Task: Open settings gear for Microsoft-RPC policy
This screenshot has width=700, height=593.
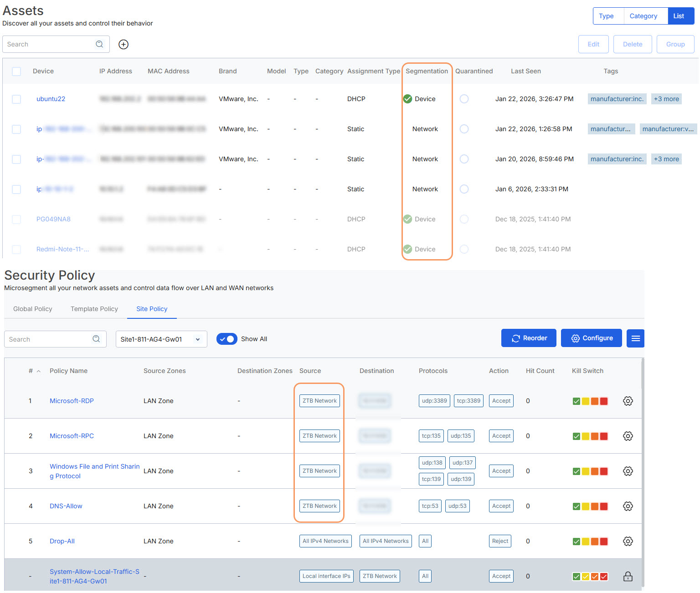Action: tap(628, 436)
